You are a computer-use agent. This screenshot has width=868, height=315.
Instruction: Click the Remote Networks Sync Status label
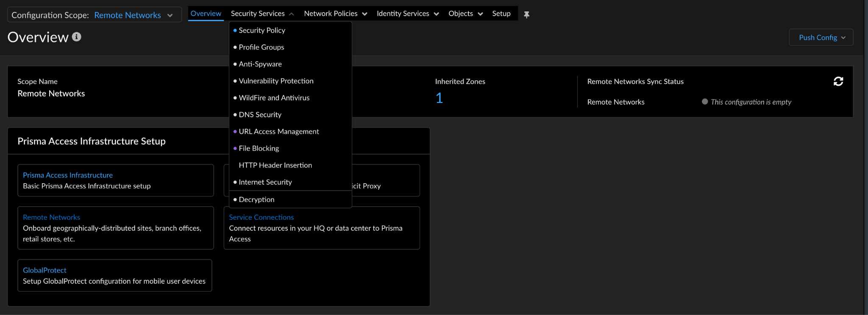[635, 82]
